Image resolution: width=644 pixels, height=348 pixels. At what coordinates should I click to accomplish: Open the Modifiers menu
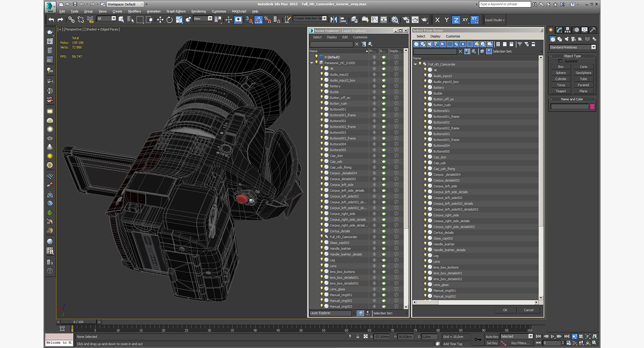pyautogui.click(x=134, y=11)
